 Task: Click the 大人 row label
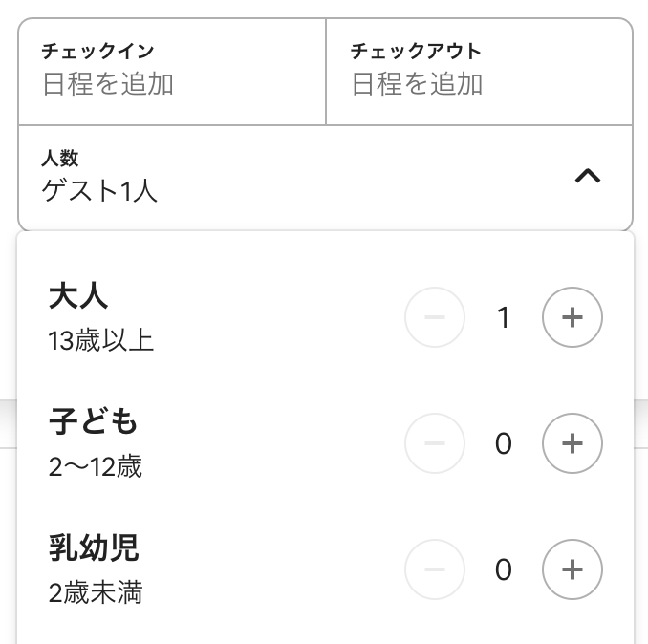78,296
